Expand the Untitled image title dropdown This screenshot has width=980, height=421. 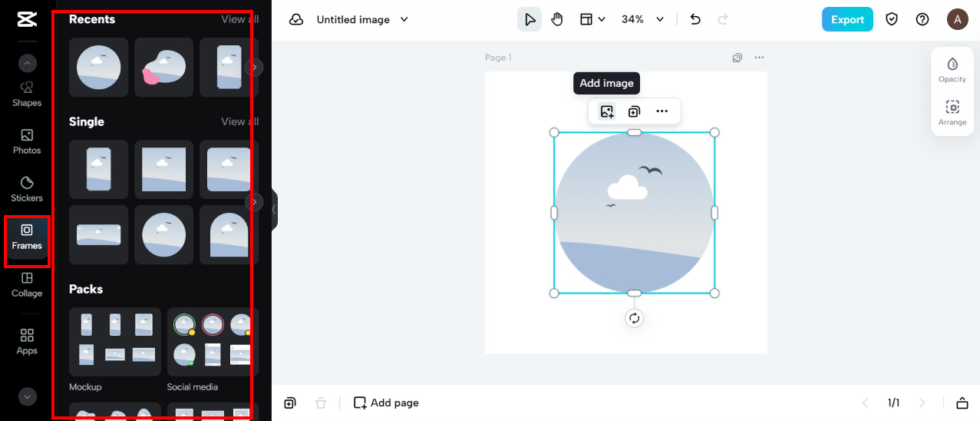click(x=404, y=19)
